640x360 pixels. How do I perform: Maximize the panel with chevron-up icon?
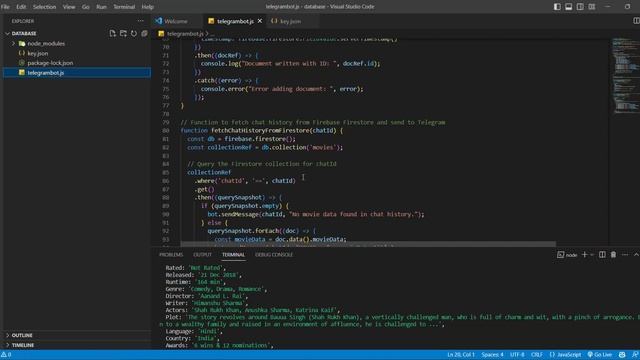(x=636, y=255)
